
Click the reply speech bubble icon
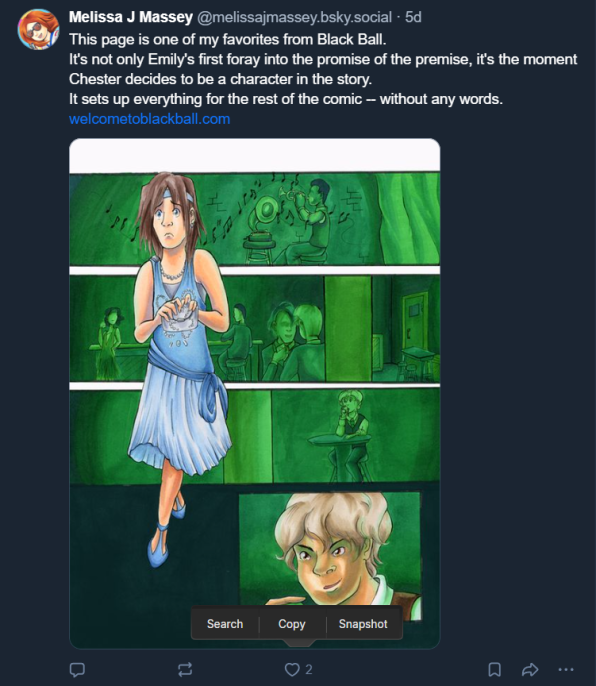77,669
